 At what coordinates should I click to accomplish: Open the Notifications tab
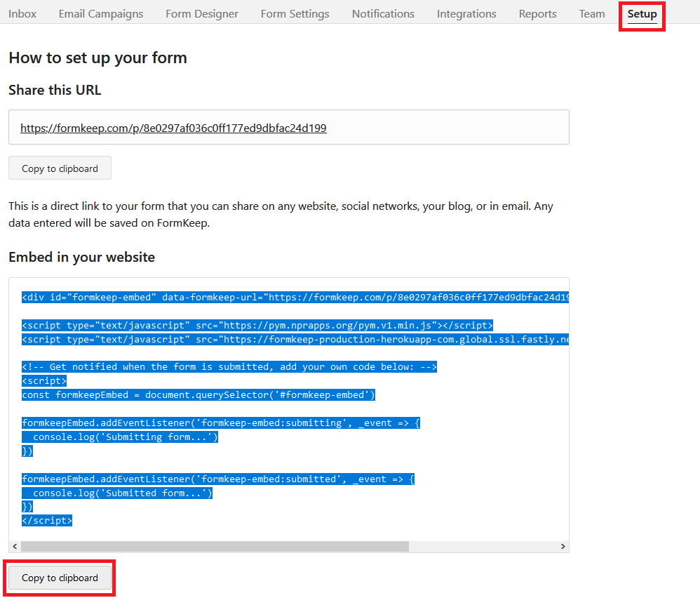pos(383,14)
